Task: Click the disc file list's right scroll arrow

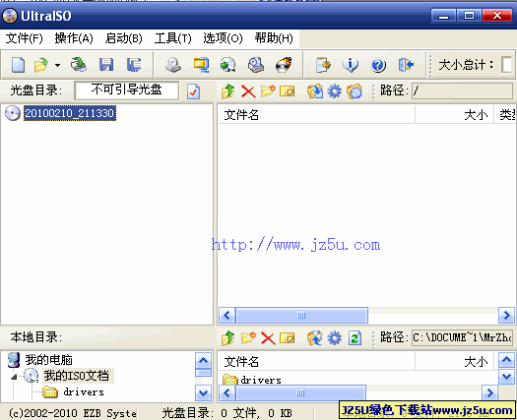Action: (x=506, y=316)
